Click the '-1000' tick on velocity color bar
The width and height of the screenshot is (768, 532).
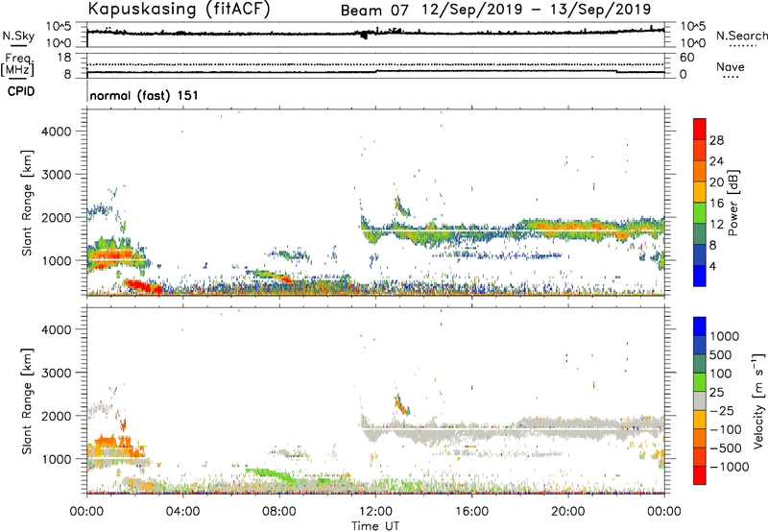click(730, 467)
